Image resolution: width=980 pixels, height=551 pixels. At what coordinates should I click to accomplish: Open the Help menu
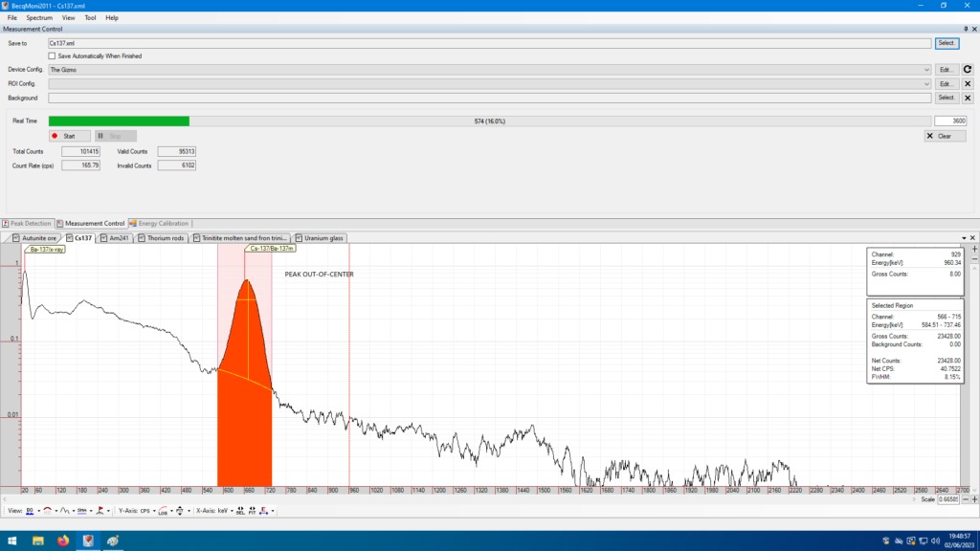pos(112,17)
